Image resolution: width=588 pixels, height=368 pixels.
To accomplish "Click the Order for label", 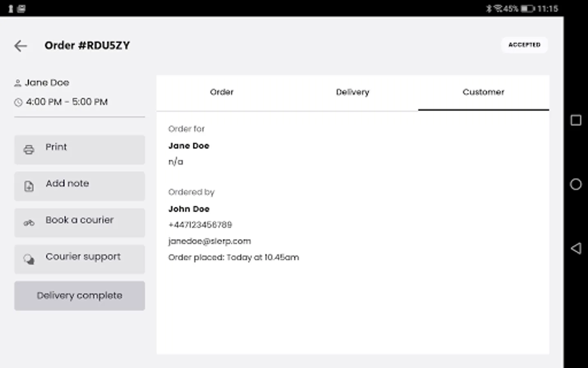I will [186, 129].
